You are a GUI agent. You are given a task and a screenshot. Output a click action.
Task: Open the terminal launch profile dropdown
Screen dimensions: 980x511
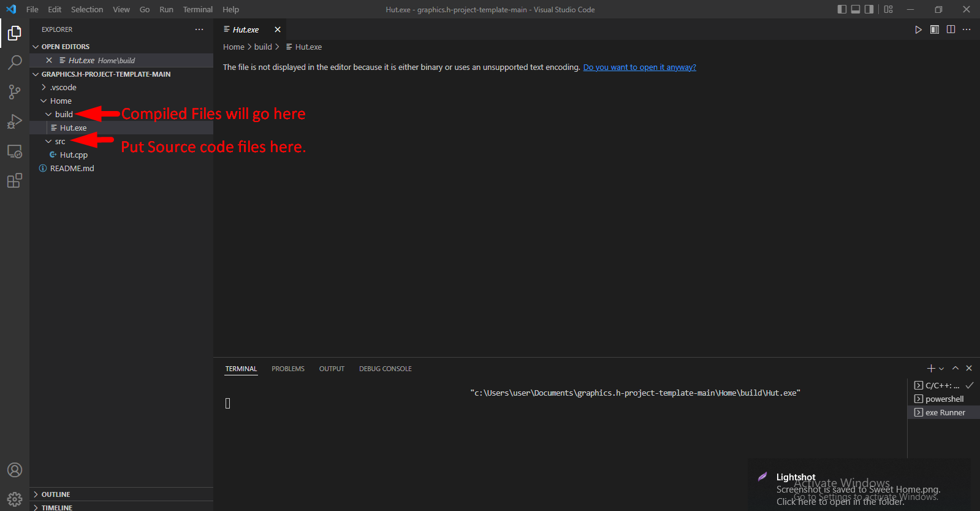click(941, 369)
